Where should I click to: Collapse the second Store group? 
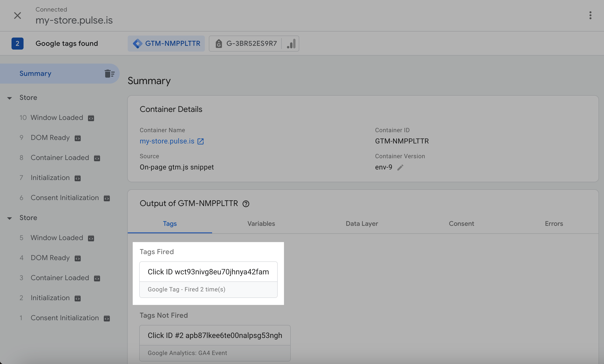(x=10, y=218)
